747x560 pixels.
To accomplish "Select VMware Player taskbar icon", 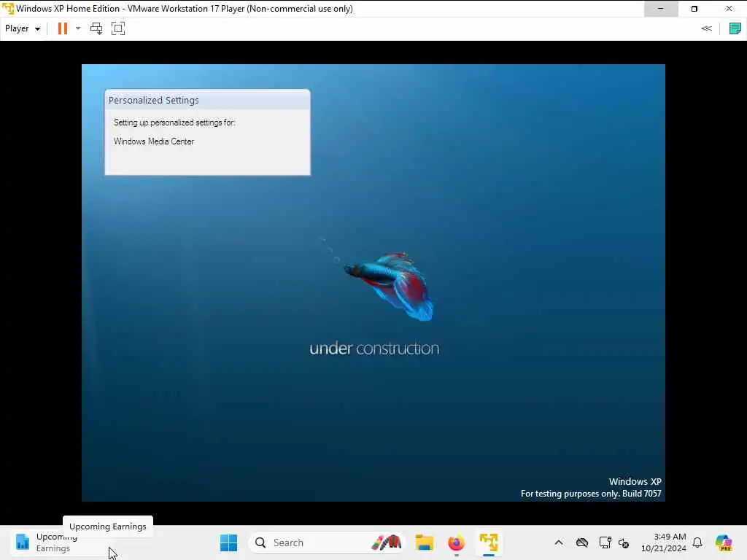I will (489, 542).
